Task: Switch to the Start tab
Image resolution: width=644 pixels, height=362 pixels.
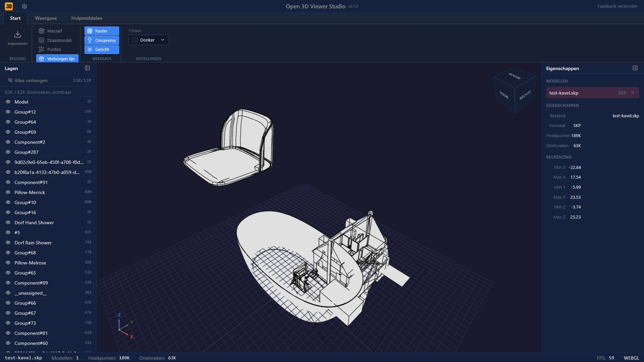Action: tap(15, 18)
